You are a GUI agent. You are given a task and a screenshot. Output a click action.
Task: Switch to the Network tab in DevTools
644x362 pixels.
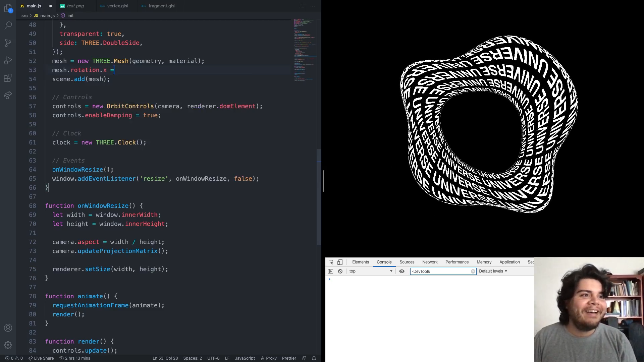(430, 262)
